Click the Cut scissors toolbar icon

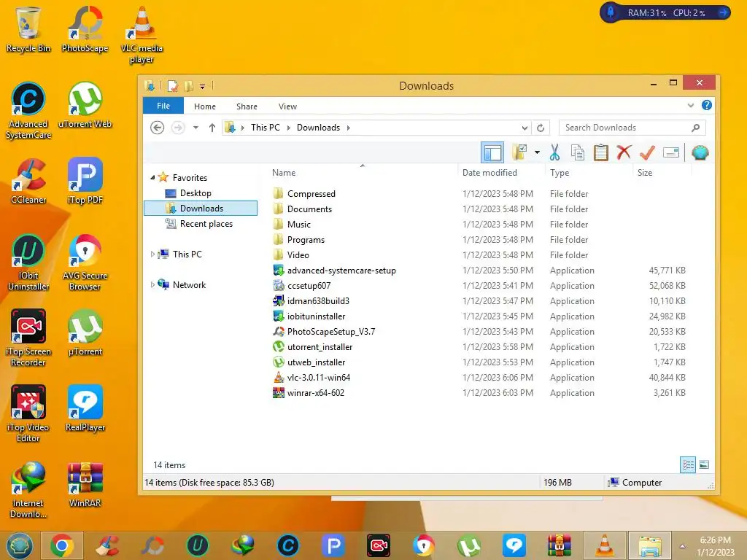point(554,153)
